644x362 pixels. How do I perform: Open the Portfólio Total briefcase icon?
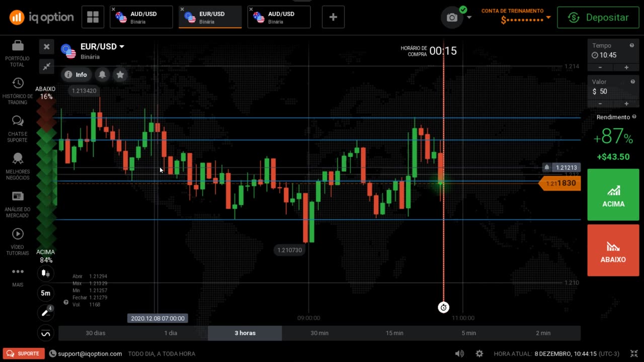[18, 46]
